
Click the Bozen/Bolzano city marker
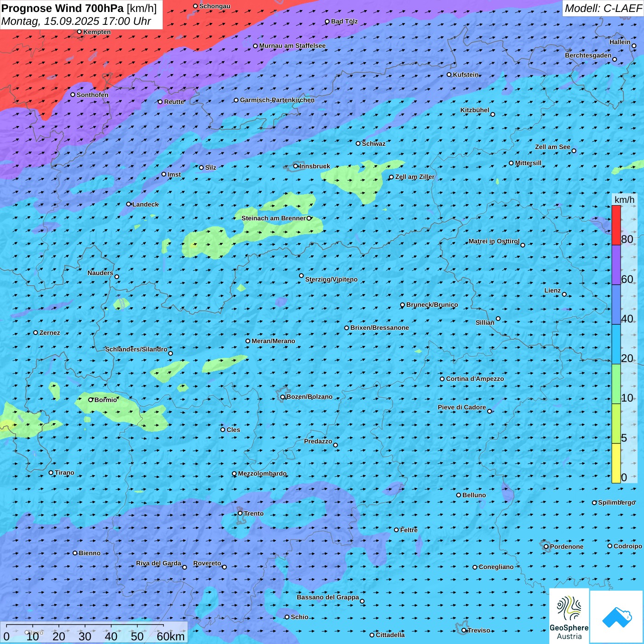pyautogui.click(x=282, y=397)
